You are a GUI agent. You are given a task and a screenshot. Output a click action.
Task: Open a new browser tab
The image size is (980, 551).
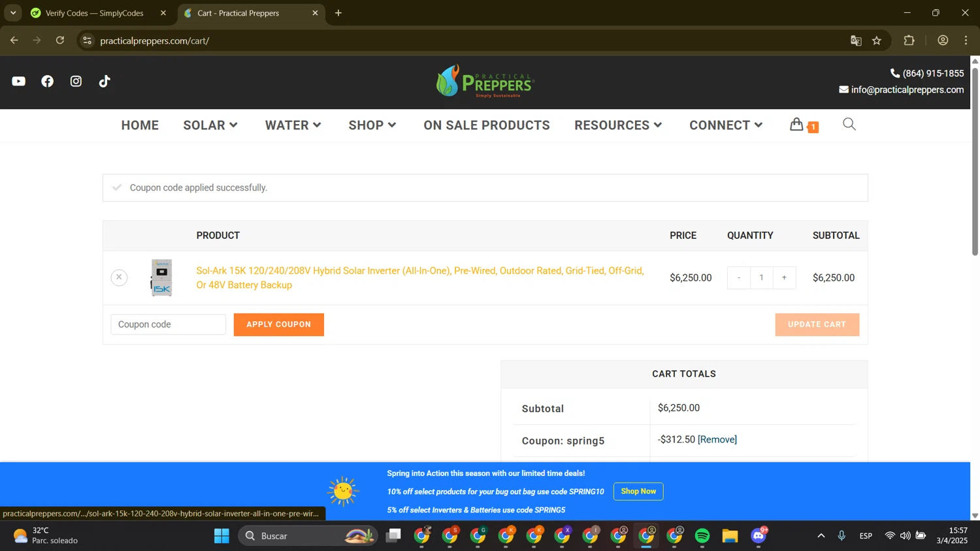(338, 13)
